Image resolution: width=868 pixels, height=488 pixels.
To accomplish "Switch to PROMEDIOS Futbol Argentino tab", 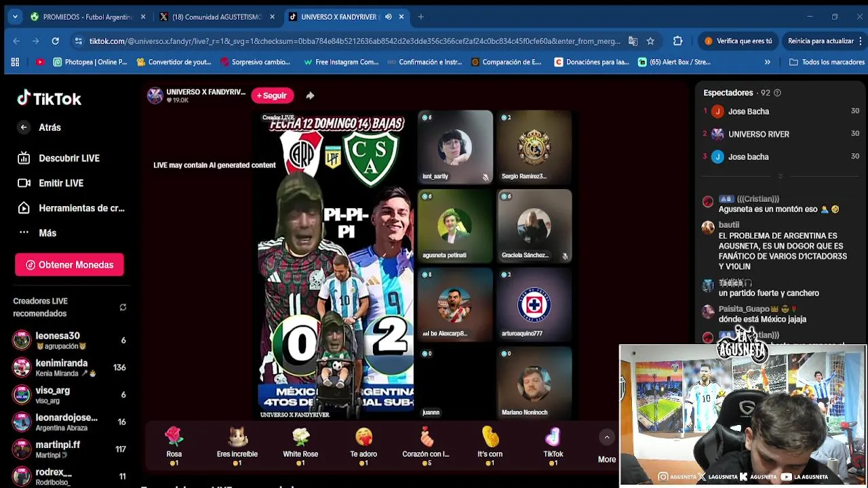I will 87,17.
